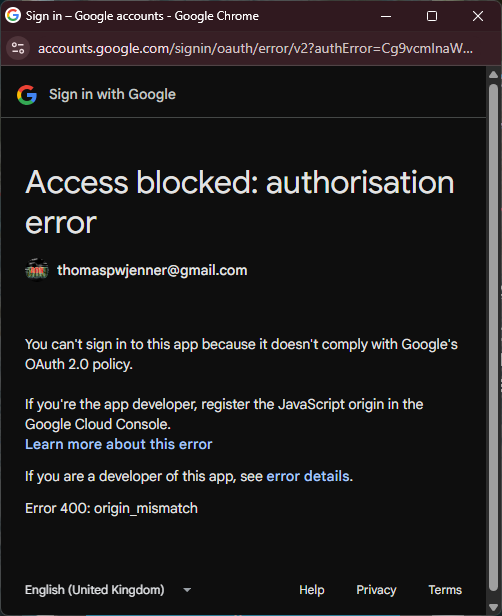The image size is (502, 616).
Task: Click the vertical scrollbar thumb
Action: (493, 338)
